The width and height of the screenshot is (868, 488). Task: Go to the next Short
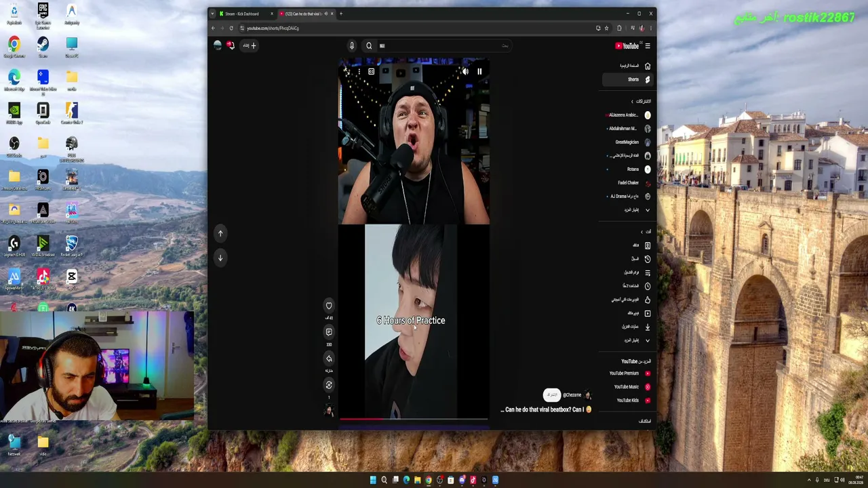click(220, 258)
